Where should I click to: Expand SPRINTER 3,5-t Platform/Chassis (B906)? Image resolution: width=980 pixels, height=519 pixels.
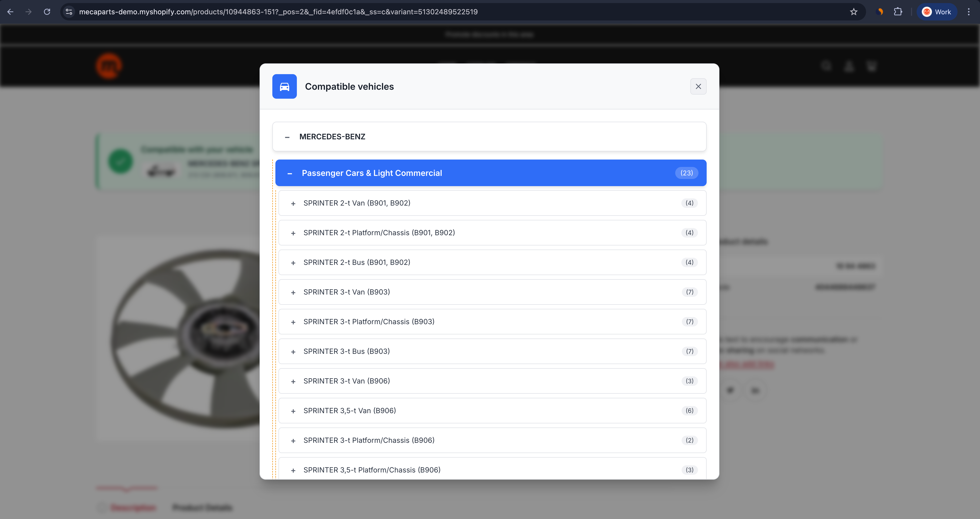tap(293, 470)
